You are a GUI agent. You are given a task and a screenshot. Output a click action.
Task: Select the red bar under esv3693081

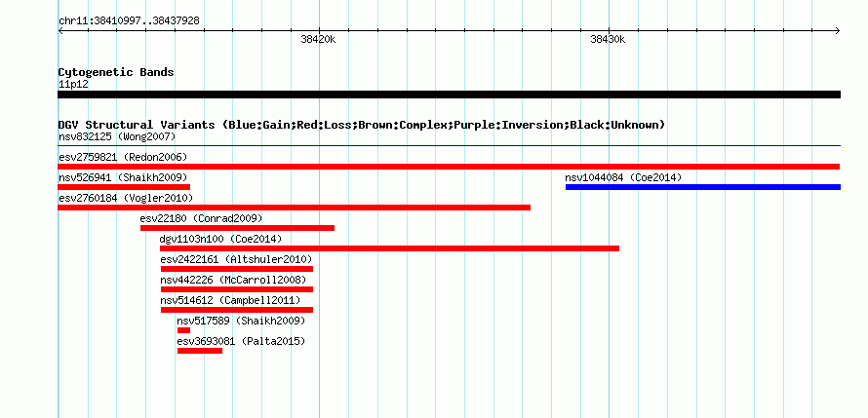tap(200, 351)
